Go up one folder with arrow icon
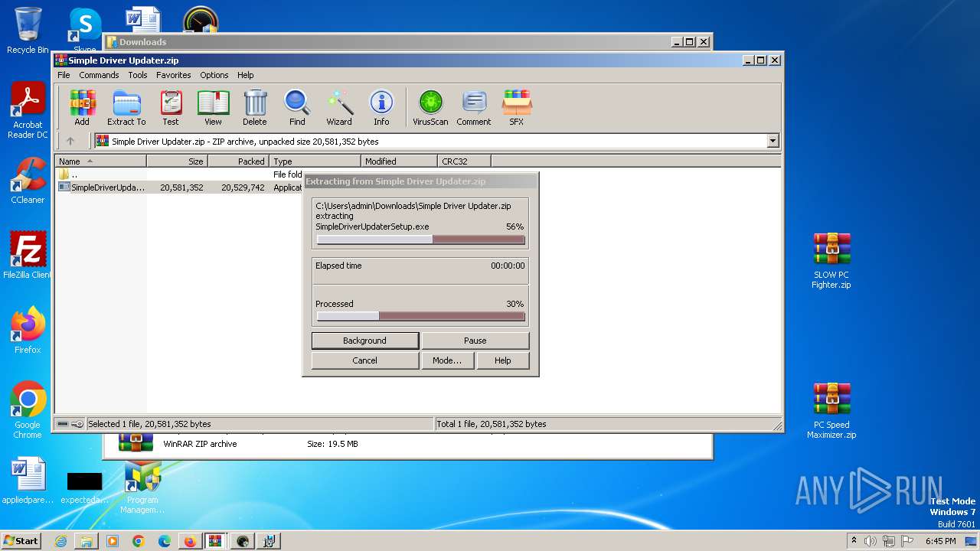The height and width of the screenshot is (551, 980). [70, 141]
